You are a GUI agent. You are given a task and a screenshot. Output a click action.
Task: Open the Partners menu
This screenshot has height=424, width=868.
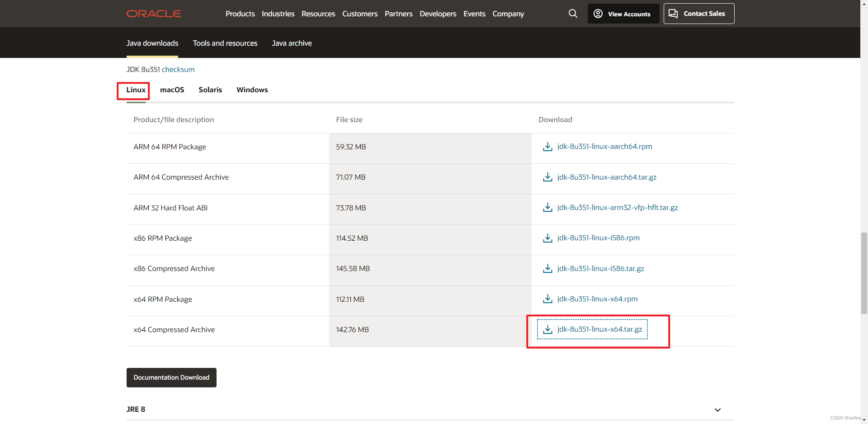point(399,14)
